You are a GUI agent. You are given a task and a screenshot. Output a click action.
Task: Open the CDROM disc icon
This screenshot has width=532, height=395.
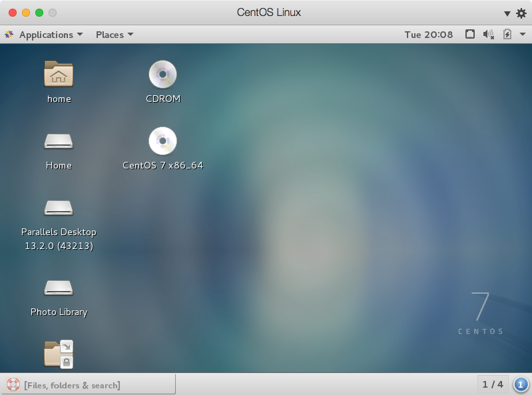(163, 75)
